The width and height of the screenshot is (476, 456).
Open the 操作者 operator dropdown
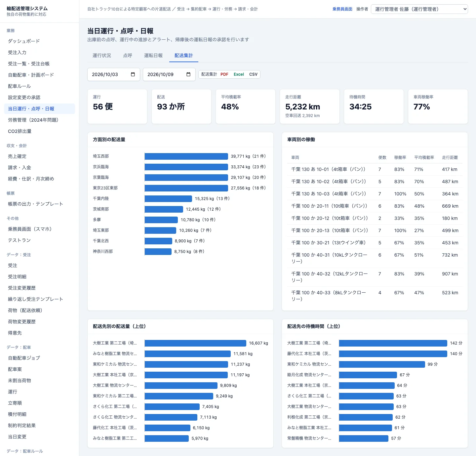point(419,9)
